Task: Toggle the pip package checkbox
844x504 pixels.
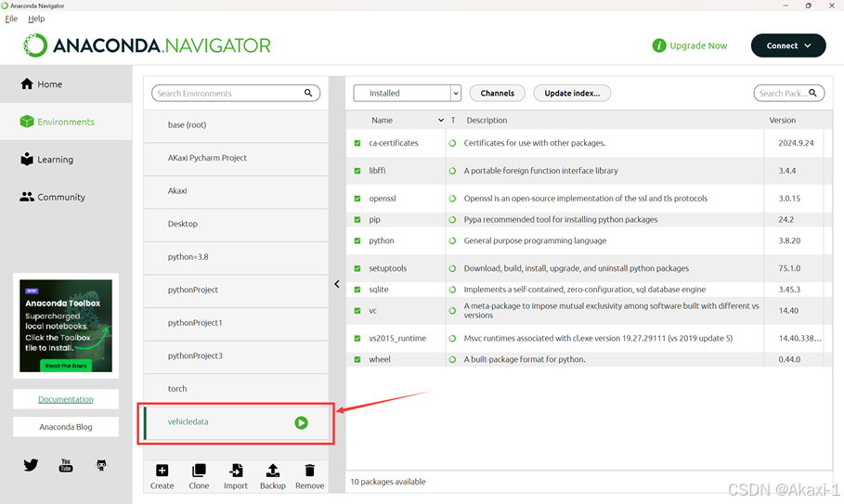Action: click(357, 219)
